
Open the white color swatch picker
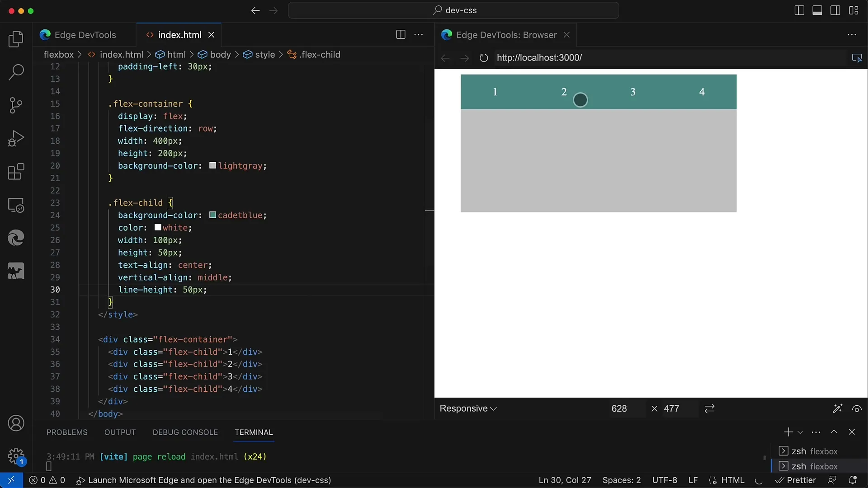pyautogui.click(x=158, y=227)
